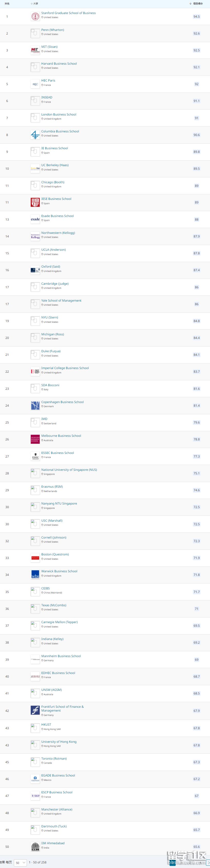The image size is (210, 868).
Task: Open the results-per-page dropdown showing 50
Action: click(20, 862)
